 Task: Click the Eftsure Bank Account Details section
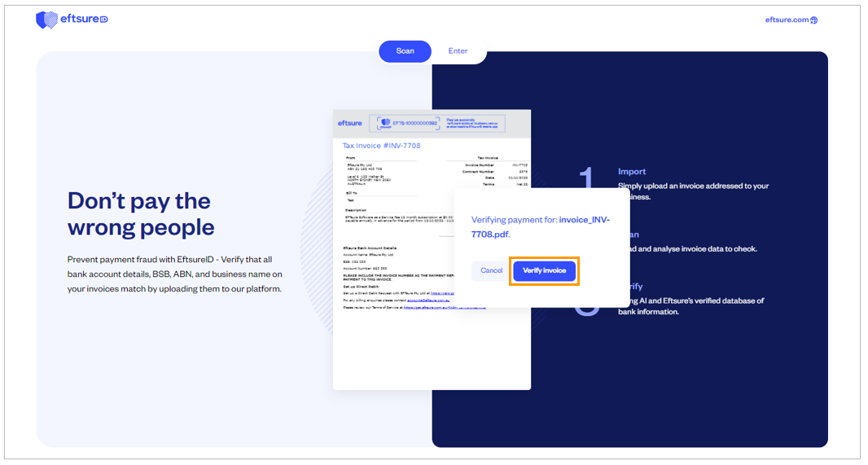point(370,248)
